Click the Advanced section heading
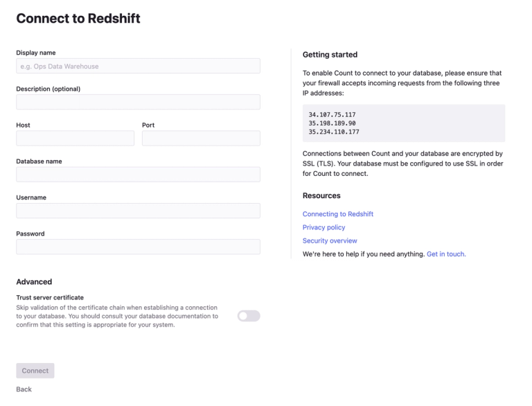The height and width of the screenshot is (406, 532). click(34, 282)
